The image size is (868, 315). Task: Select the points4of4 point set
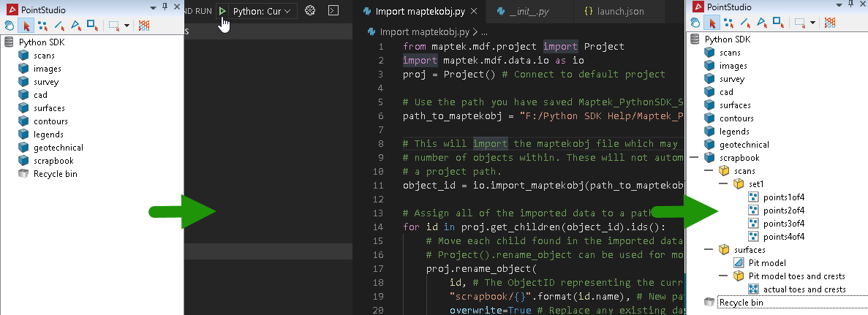click(x=783, y=237)
